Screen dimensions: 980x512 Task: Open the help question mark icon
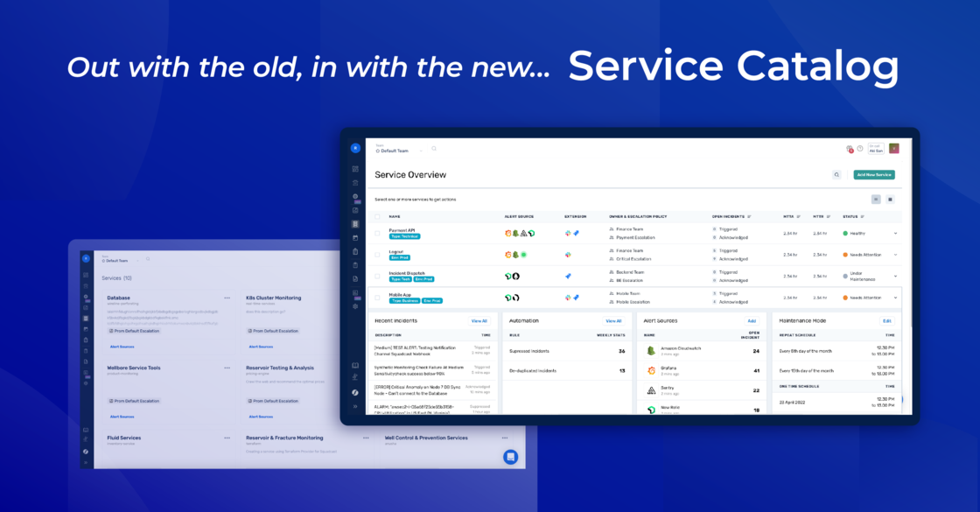pyautogui.click(x=860, y=149)
